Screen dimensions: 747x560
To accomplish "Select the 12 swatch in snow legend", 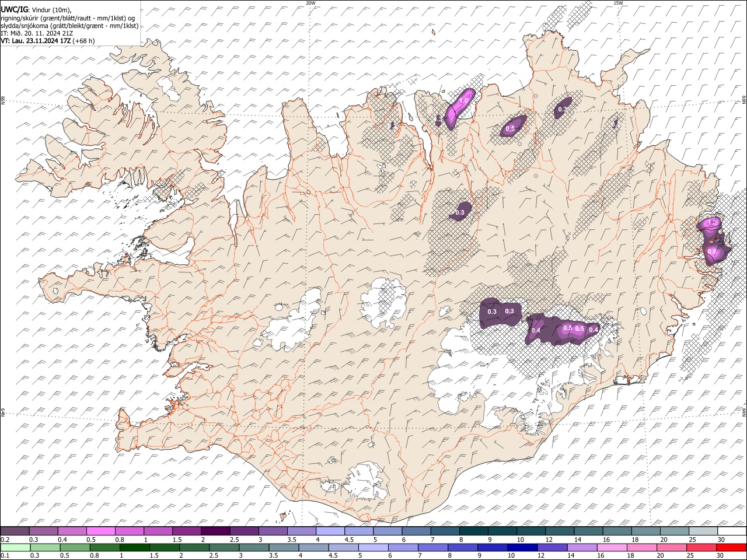I will pyautogui.click(x=559, y=531).
